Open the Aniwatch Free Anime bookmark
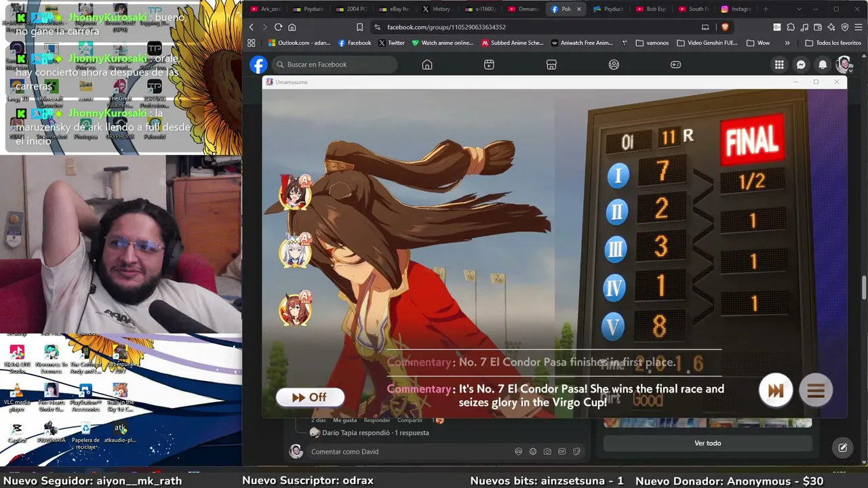Viewport: 868px width, 488px height. pyautogui.click(x=583, y=43)
